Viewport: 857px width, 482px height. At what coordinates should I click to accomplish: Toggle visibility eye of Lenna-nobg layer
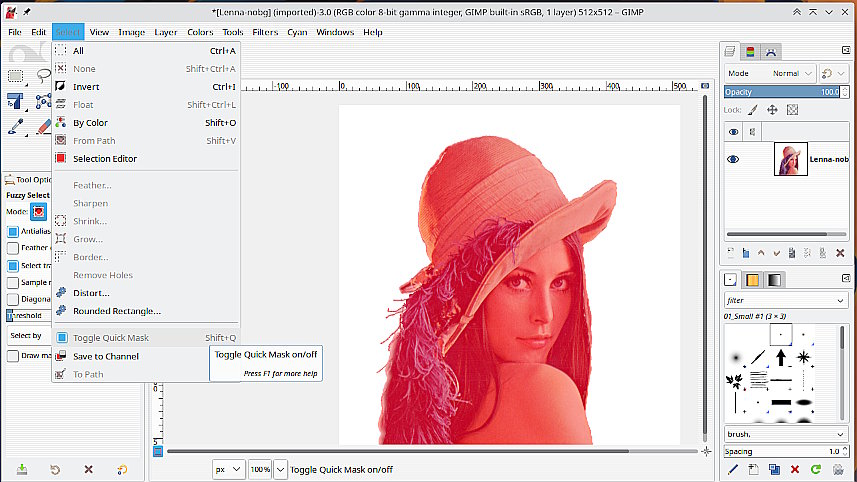pos(733,159)
